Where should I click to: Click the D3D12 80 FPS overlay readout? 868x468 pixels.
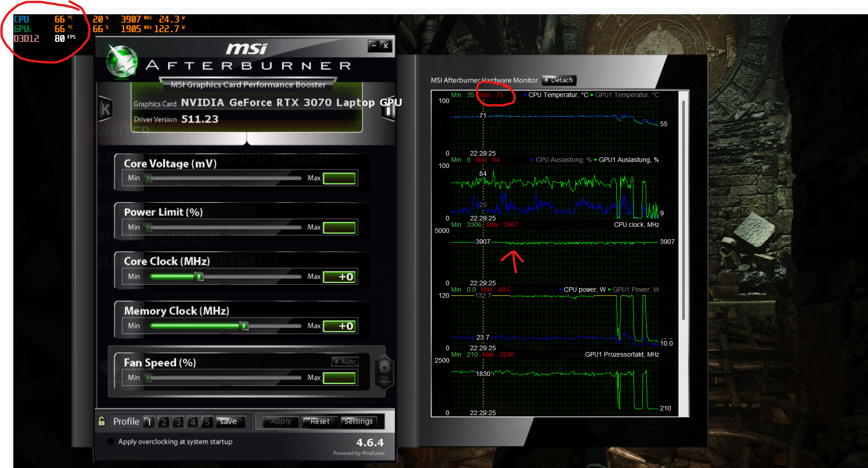pyautogui.click(x=44, y=39)
